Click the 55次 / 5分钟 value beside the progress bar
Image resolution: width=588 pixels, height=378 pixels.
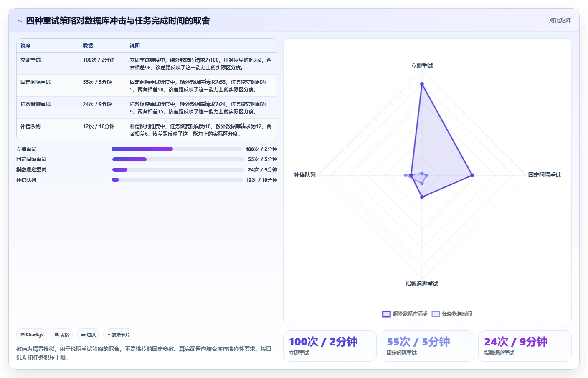pyautogui.click(x=263, y=159)
